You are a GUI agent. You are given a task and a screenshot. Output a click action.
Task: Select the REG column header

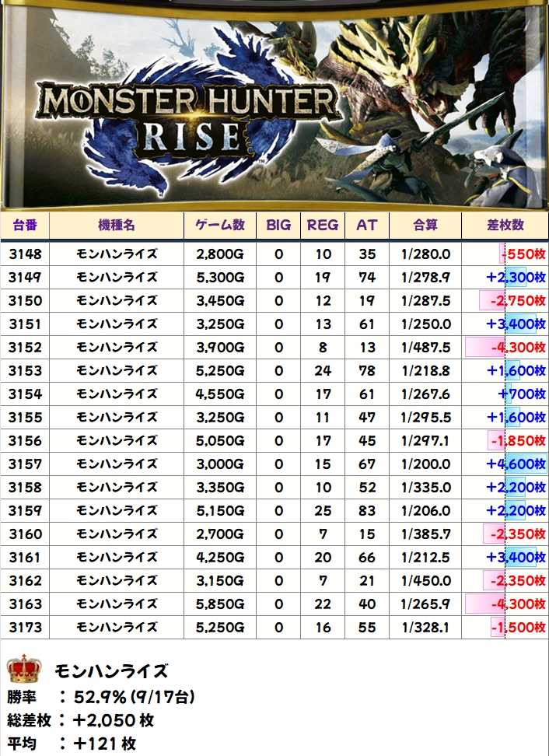pyautogui.click(x=323, y=225)
